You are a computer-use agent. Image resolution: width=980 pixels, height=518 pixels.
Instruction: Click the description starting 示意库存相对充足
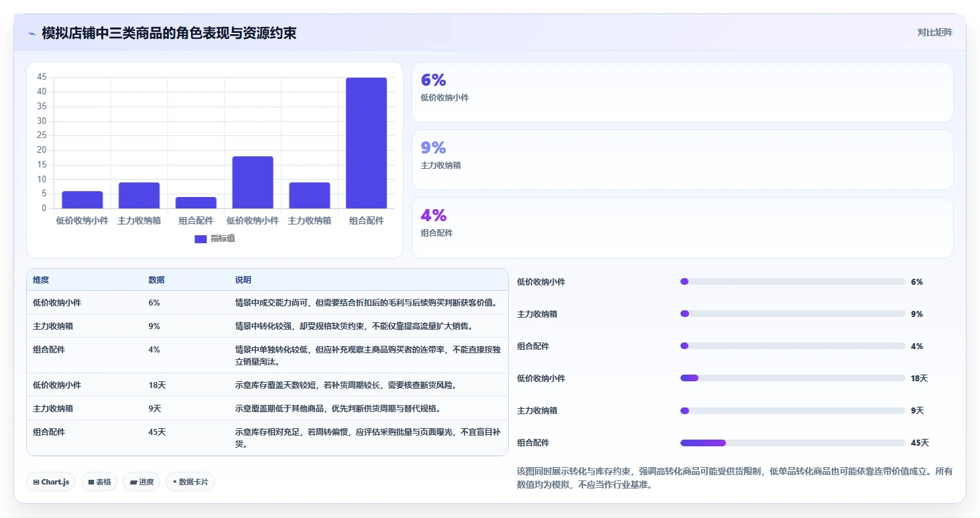click(x=367, y=438)
